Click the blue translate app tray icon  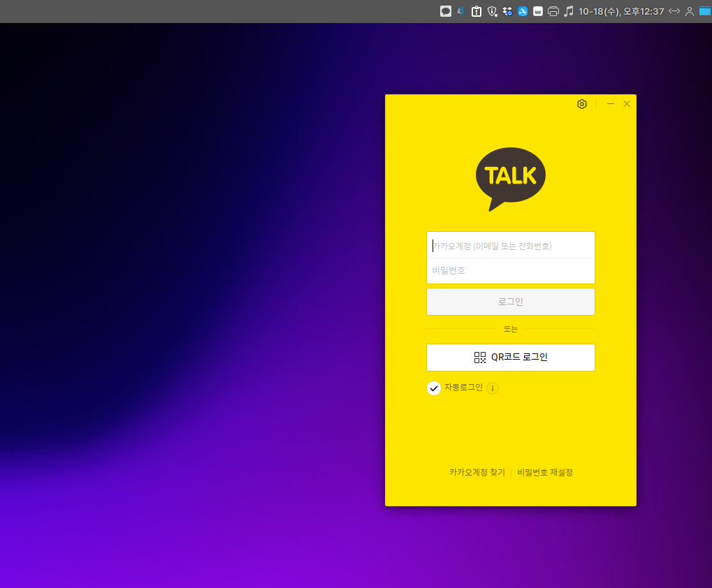click(x=523, y=11)
